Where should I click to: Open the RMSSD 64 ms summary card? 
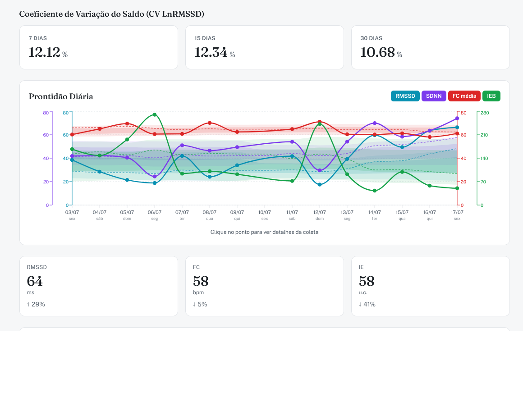click(99, 286)
